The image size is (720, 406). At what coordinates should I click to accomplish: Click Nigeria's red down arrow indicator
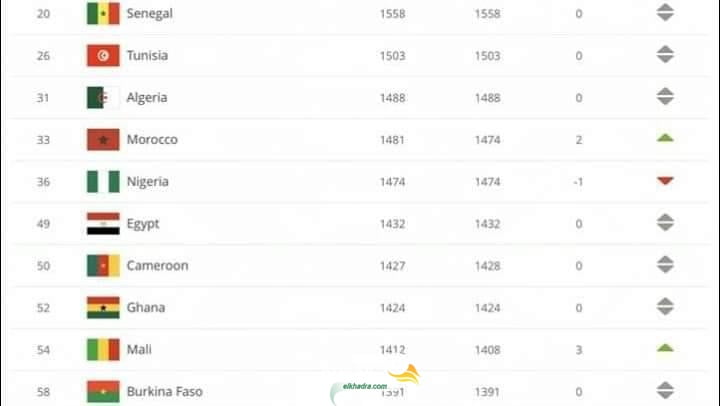point(665,180)
